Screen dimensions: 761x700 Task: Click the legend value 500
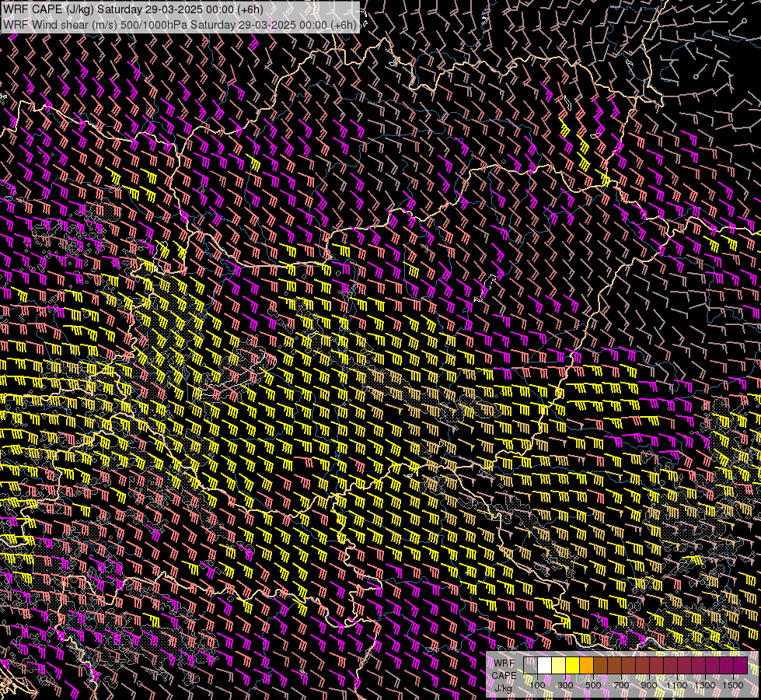click(x=593, y=685)
